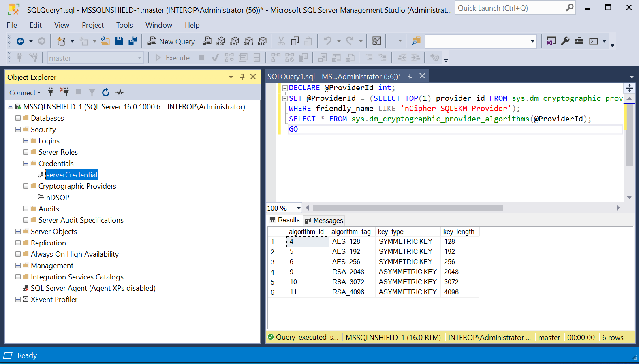
Task: Open Activity Monitor from Object Explorer toolbar
Action: [120, 92]
